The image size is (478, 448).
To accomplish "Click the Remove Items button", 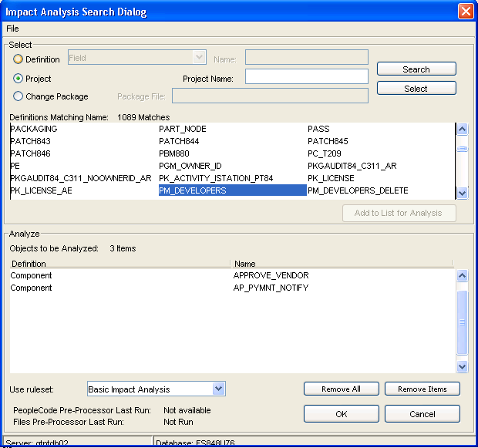I will (x=422, y=389).
